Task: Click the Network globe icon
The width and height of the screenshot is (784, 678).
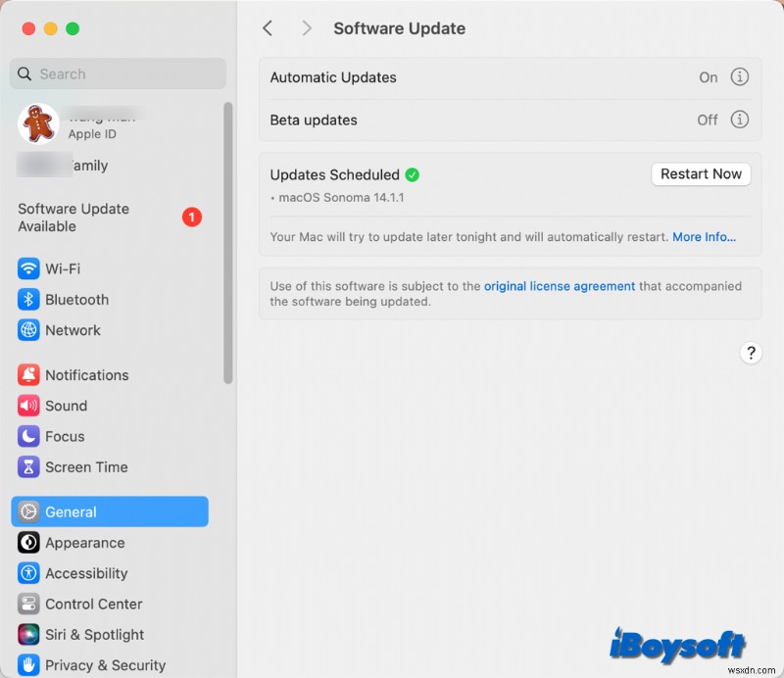Action: [x=28, y=330]
